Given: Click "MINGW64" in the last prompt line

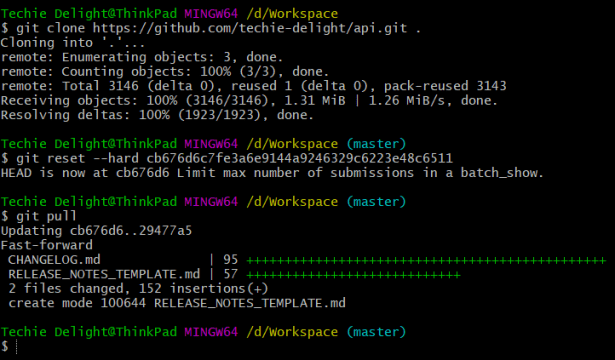Looking at the screenshot, I should point(211,332).
